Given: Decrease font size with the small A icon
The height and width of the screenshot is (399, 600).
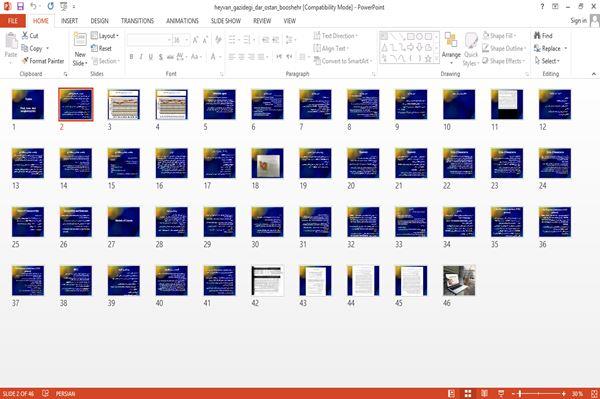Looking at the screenshot, I should (205, 40).
